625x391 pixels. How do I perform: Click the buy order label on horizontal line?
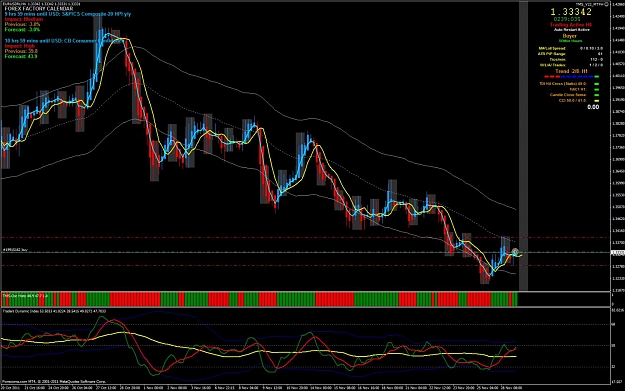click(x=16, y=250)
